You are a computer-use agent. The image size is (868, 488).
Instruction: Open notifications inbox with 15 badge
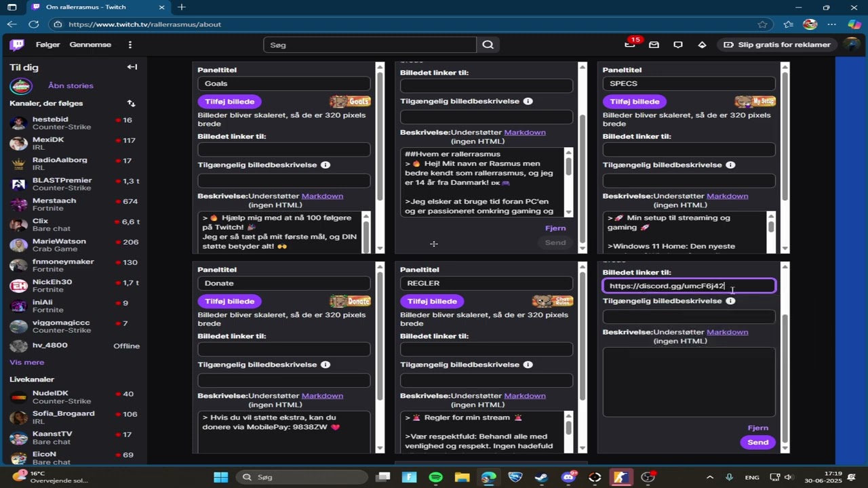pos(630,45)
